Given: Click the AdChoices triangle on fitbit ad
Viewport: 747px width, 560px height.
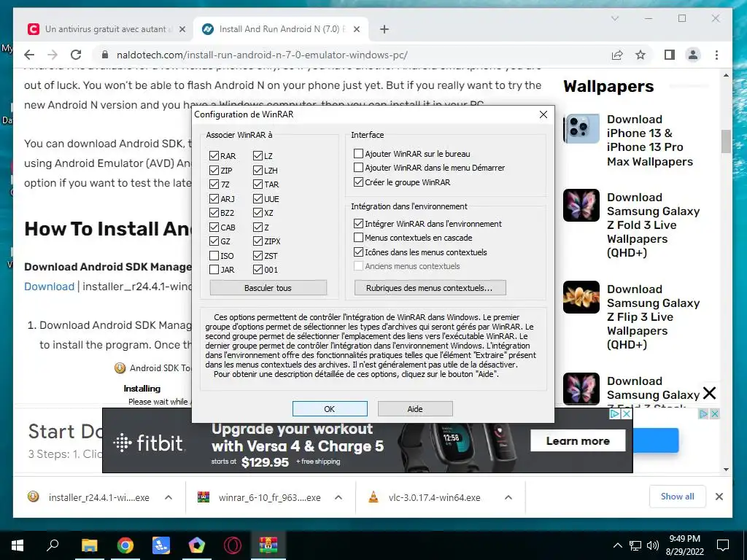Looking at the screenshot, I should pyautogui.click(x=616, y=414).
